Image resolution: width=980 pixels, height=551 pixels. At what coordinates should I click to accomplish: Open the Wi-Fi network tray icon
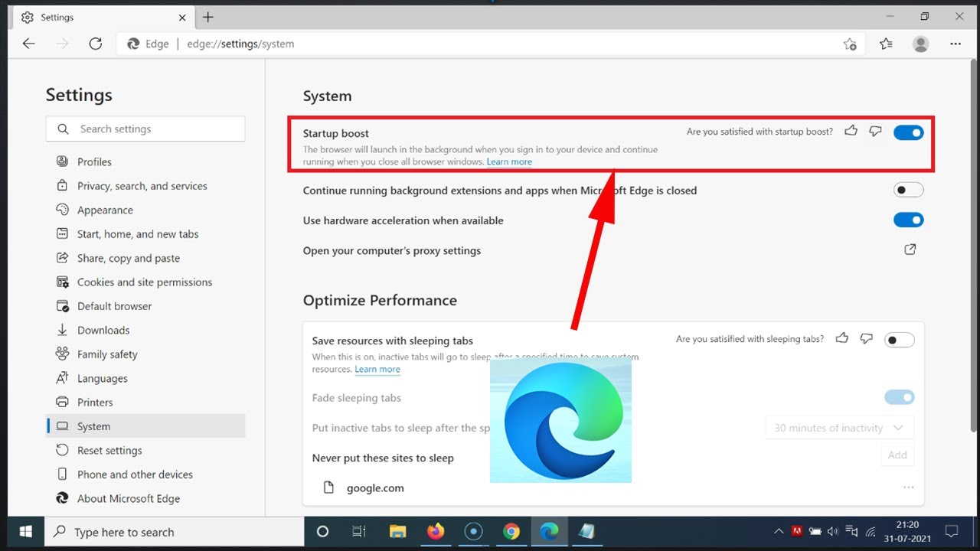871,531
